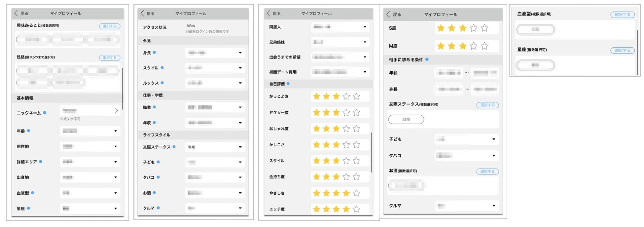Toggle the 既婚 status chip
Viewport: 644px width, 227px height.
[x=406, y=119]
